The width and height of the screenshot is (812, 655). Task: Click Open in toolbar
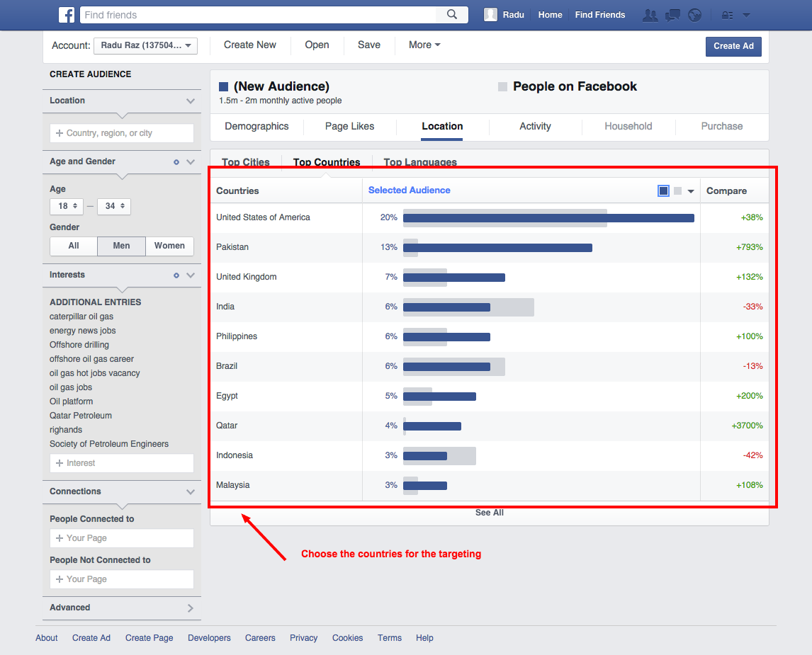pos(317,45)
